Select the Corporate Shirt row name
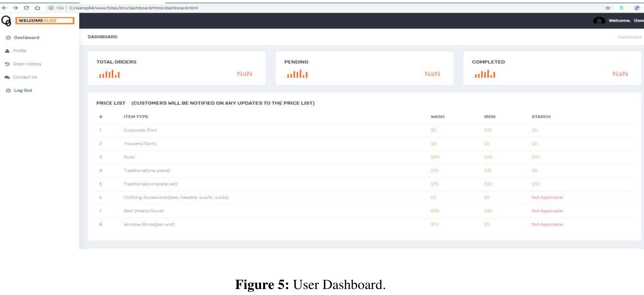Image resolution: width=644 pixels, height=295 pixels. click(140, 130)
